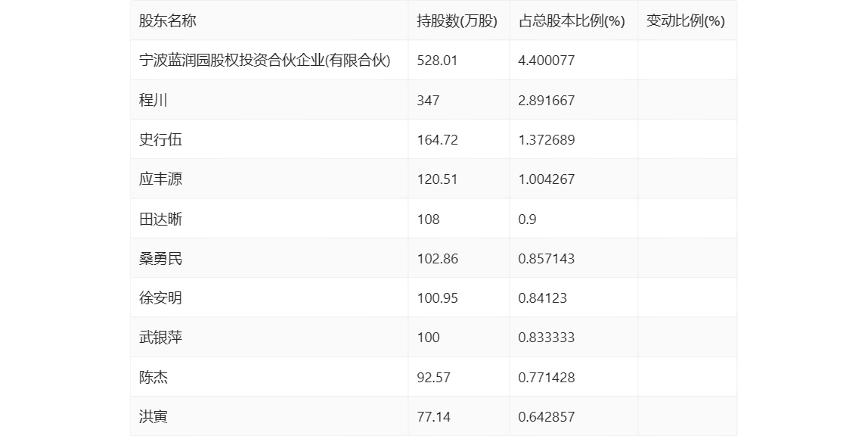Click share count 100 for 武银萍
Screen dimensions: 868x436
429,338
